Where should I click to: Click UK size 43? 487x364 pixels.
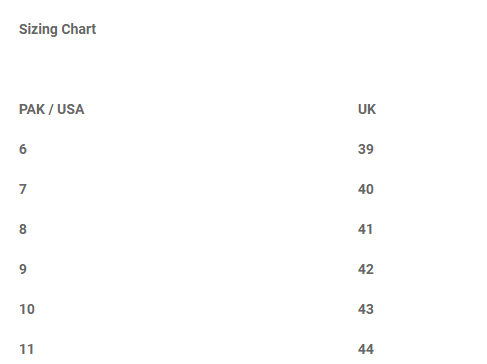click(x=366, y=309)
